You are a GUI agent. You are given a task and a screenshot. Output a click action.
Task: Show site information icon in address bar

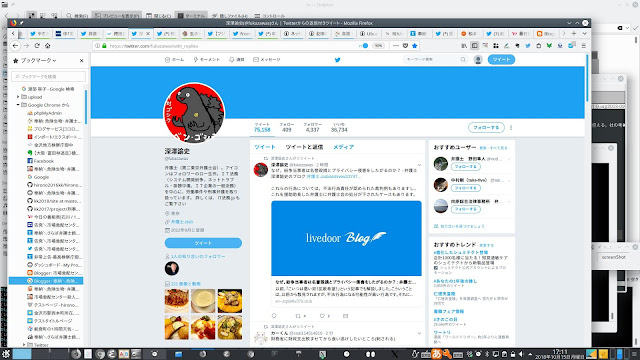point(97,46)
